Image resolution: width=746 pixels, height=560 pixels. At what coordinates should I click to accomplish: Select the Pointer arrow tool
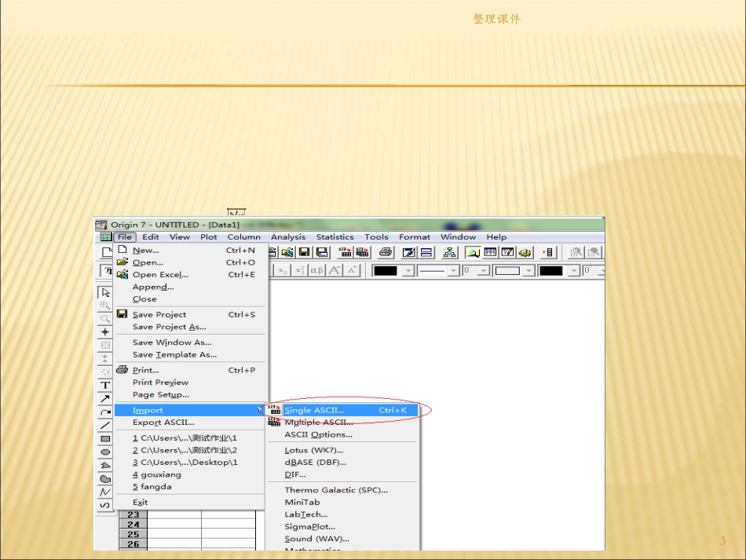[x=105, y=292]
